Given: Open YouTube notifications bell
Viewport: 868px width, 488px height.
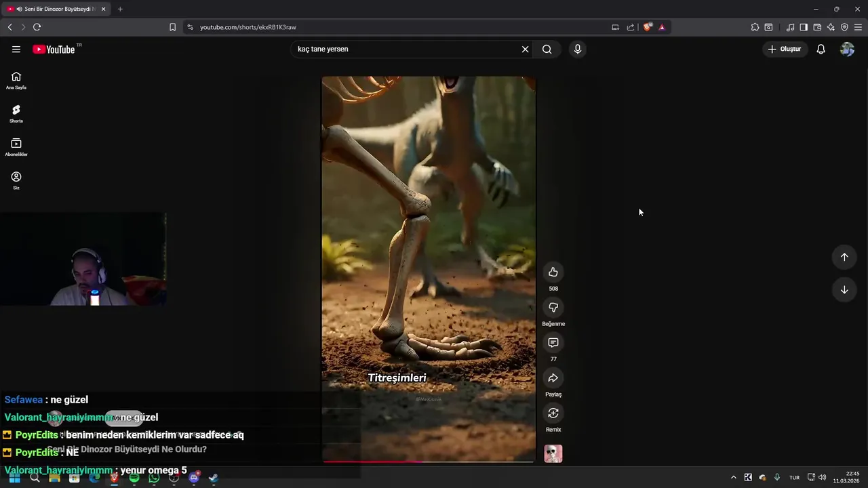Looking at the screenshot, I should pos(821,49).
